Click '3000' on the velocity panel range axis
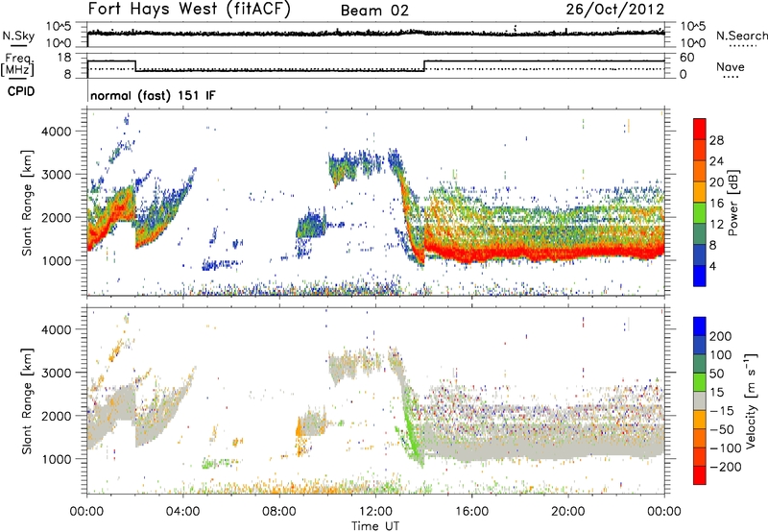Screen dimensions: 768x532 56,373
